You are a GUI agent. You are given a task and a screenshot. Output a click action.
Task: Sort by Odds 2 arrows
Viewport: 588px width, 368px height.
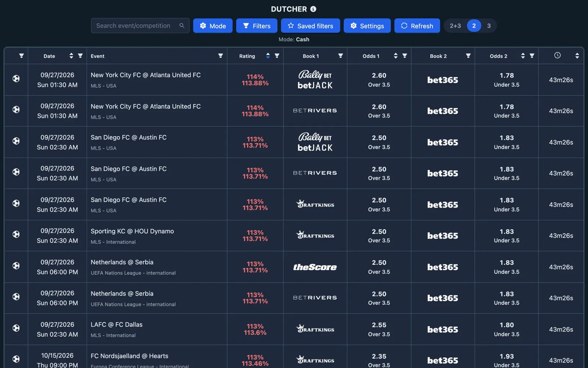pos(523,56)
